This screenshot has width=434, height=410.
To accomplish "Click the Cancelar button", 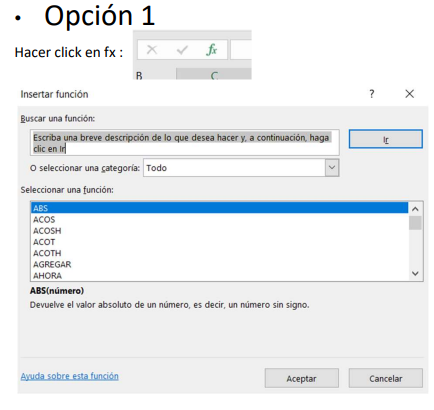I will pos(386,378).
